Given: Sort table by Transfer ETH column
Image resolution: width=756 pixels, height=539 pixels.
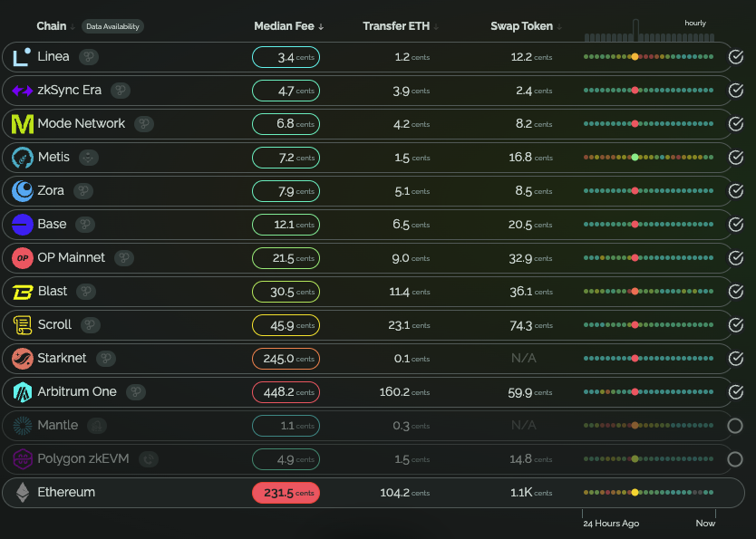Looking at the screenshot, I should [x=401, y=26].
